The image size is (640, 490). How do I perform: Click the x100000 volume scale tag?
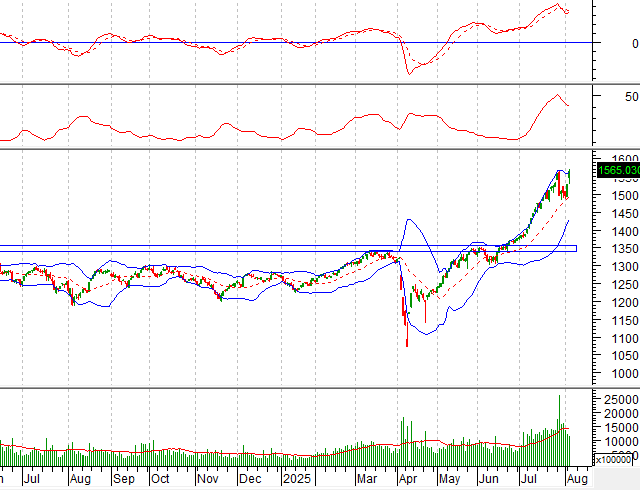(x=616, y=460)
